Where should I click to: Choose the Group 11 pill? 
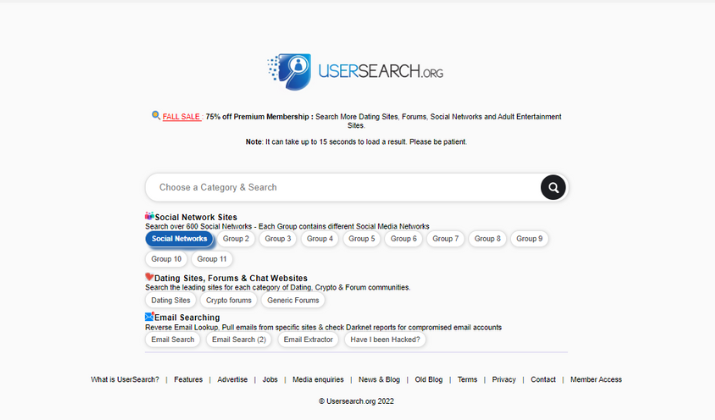coord(212,259)
